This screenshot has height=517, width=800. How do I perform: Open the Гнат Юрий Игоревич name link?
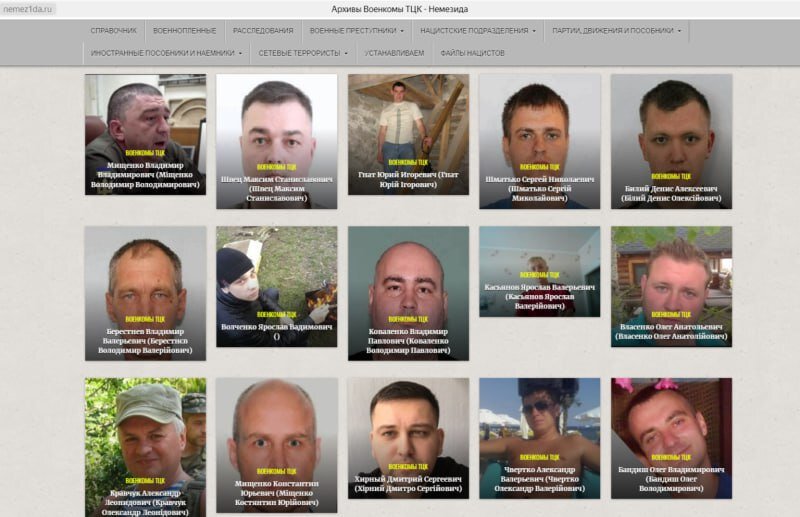click(408, 179)
